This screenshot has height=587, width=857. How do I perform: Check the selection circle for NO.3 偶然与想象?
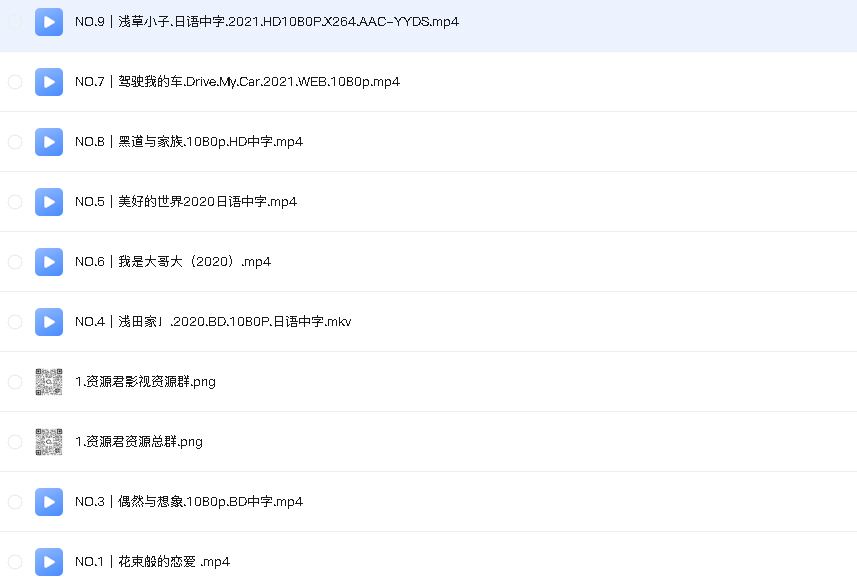[15, 502]
